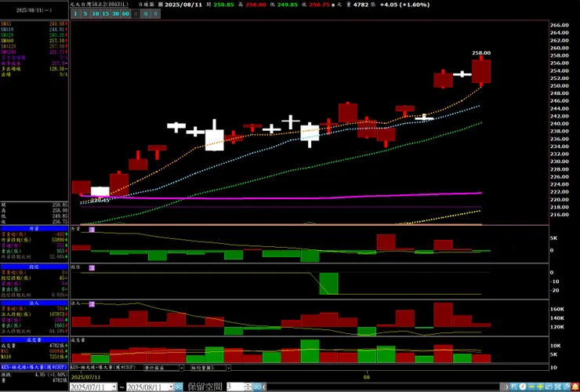Click GO button next to 保留空間 field
The width and height of the screenshot is (580, 392).
point(257,387)
